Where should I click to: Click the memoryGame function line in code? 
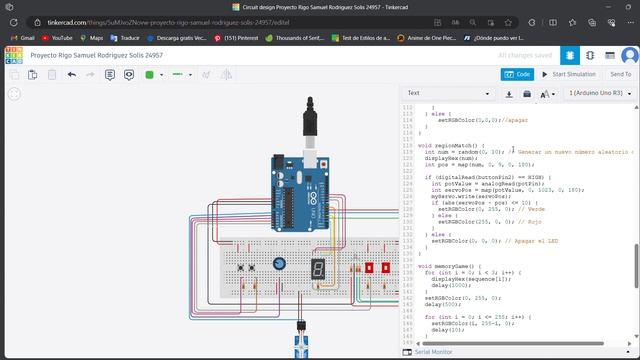coord(450,266)
